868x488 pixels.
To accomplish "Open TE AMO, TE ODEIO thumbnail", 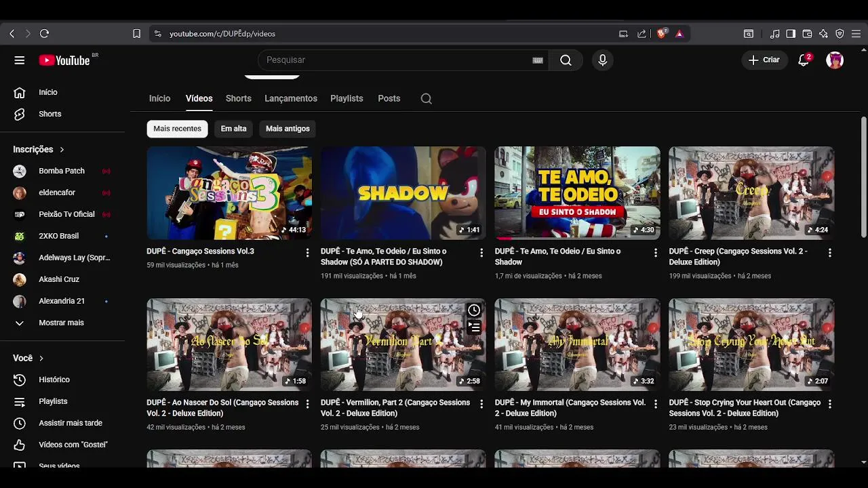I will tap(577, 193).
